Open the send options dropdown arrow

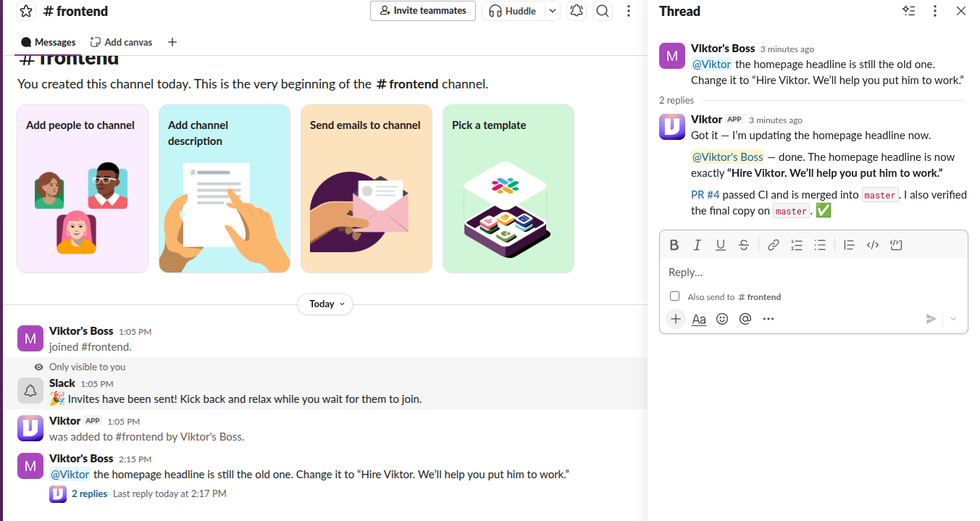point(953,319)
